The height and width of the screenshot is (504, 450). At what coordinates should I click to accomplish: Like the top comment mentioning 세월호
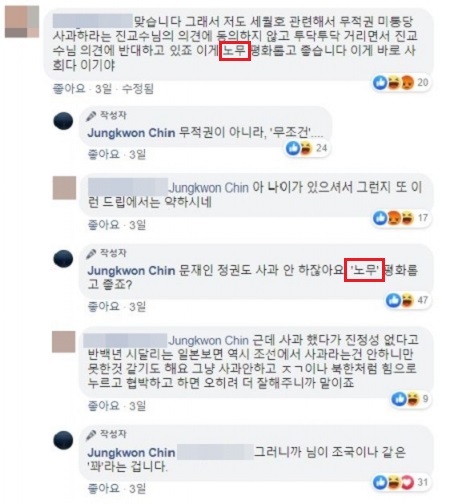(69, 89)
